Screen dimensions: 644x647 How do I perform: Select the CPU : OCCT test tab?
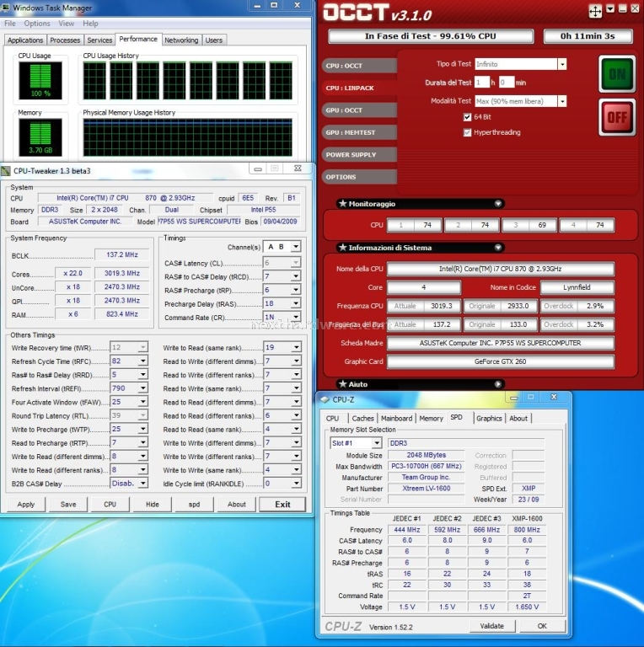359,66
